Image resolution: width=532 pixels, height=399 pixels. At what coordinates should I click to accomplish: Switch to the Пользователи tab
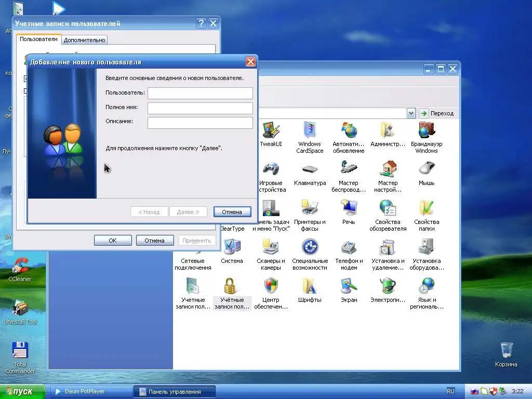tap(38, 39)
